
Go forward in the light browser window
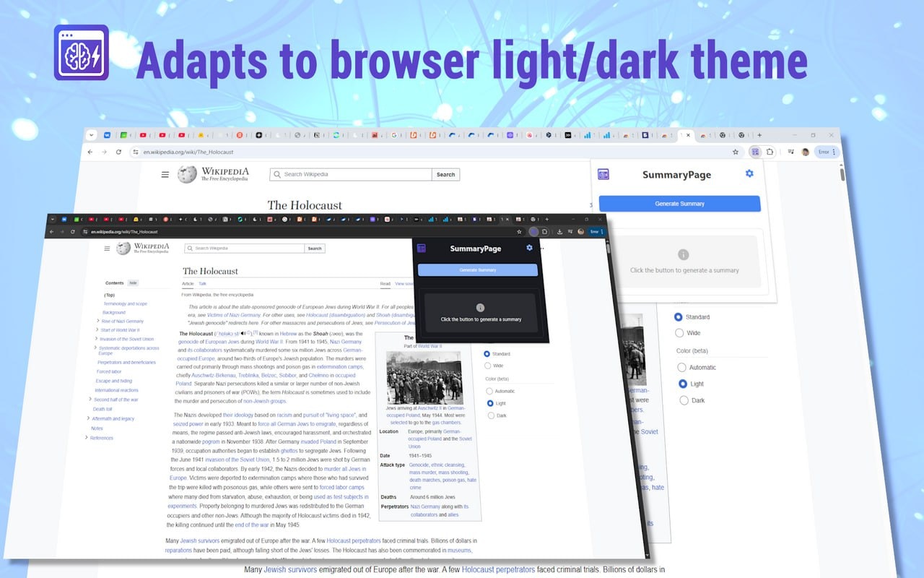[104, 152]
